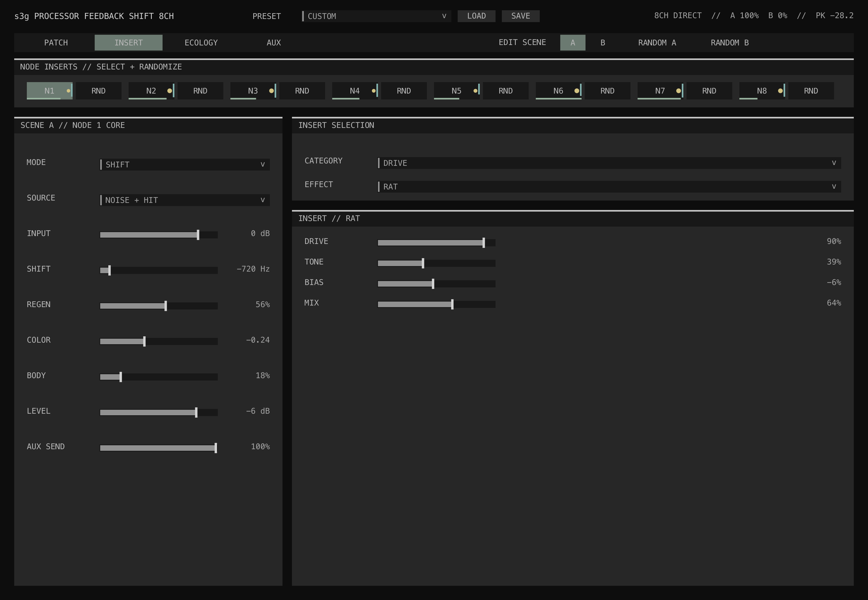Select node N2 insert

coord(152,91)
